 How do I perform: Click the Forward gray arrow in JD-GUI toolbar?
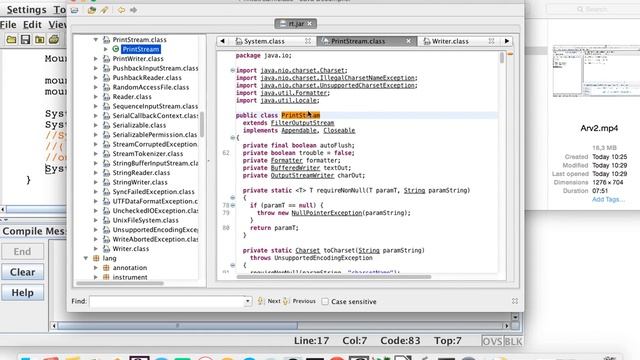pos(133,10)
